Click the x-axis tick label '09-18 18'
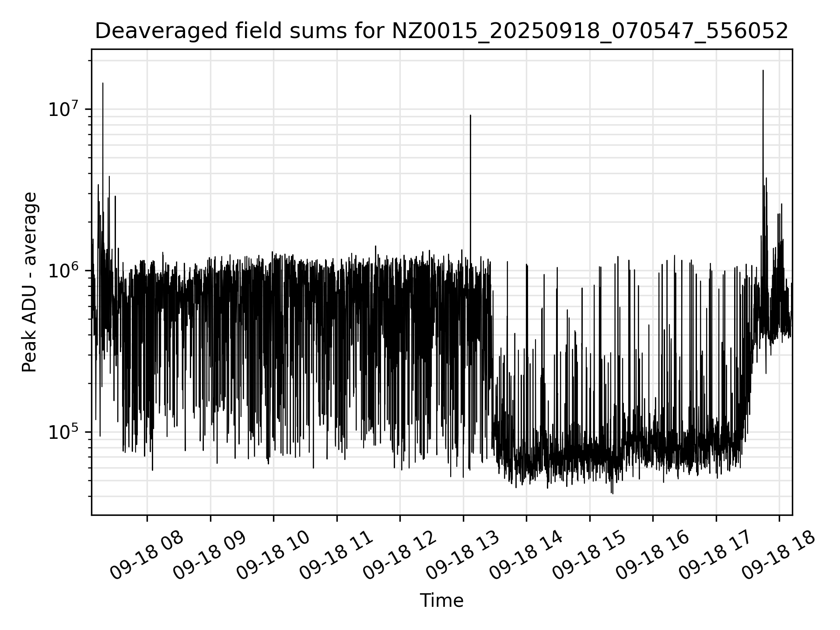Viewport: 840px width, 630px height. coord(779,555)
